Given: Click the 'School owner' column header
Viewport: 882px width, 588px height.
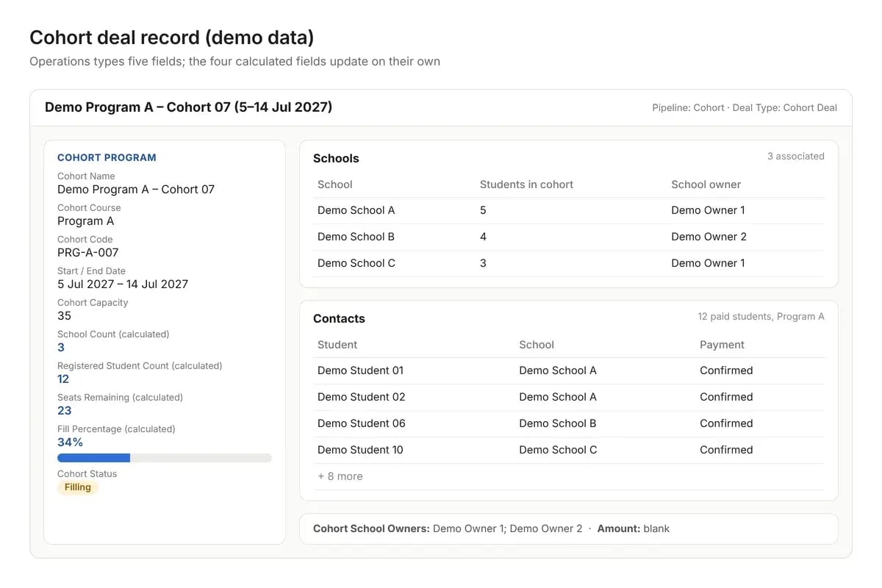Looking at the screenshot, I should point(706,184).
